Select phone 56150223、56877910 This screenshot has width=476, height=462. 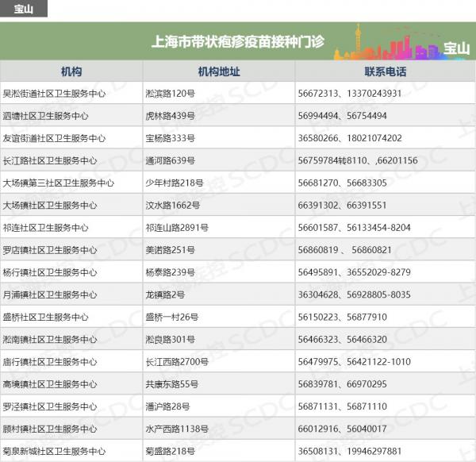(342, 317)
